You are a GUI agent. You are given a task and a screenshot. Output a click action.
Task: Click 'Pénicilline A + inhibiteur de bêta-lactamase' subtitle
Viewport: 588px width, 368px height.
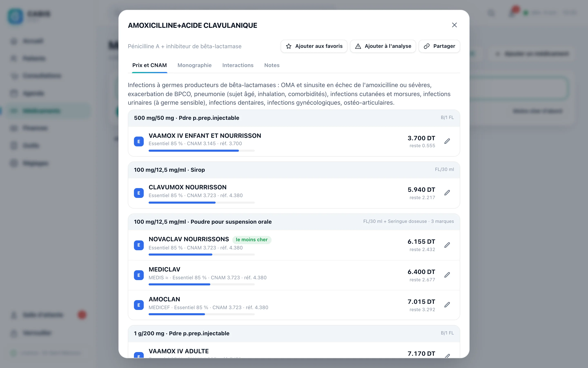click(184, 46)
